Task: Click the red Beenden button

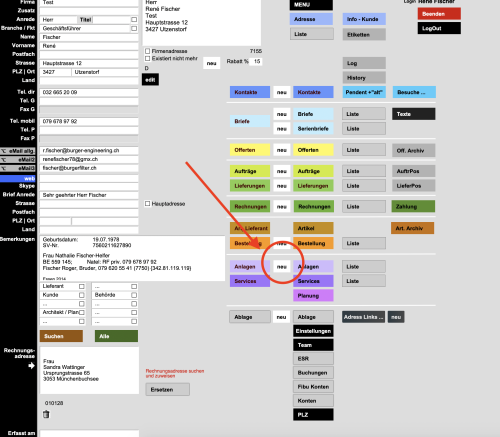Action: click(439, 14)
